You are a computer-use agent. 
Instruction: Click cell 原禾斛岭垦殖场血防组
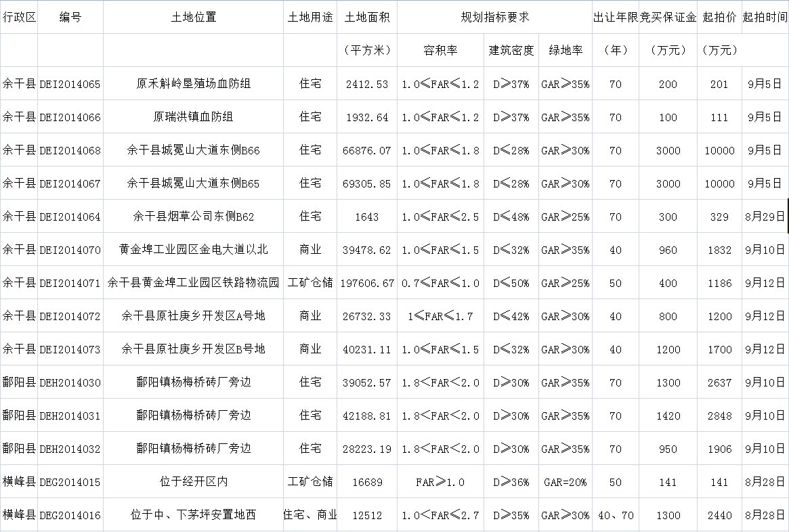[193, 83]
